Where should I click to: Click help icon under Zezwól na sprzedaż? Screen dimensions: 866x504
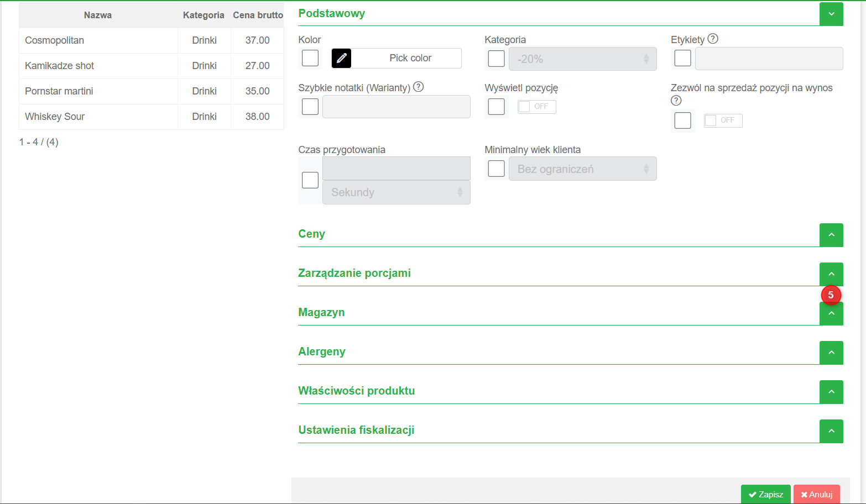coord(676,101)
